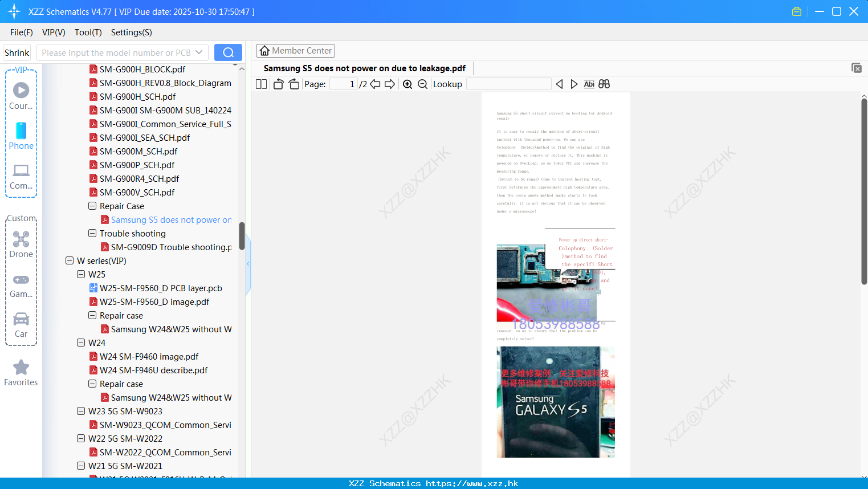
Task: Open the Drone category
Action: point(21,244)
